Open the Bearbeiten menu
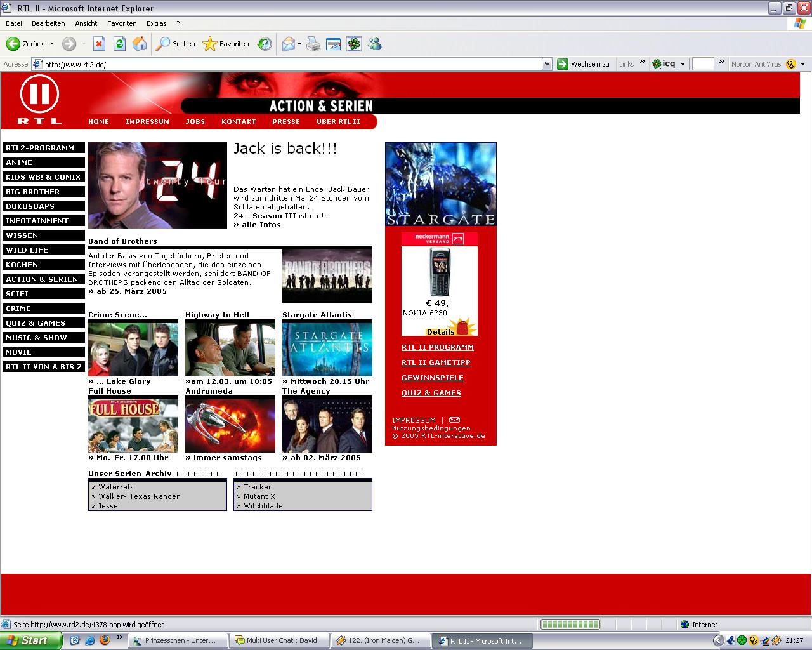Screen dimensions: 812x650 (x=48, y=23)
